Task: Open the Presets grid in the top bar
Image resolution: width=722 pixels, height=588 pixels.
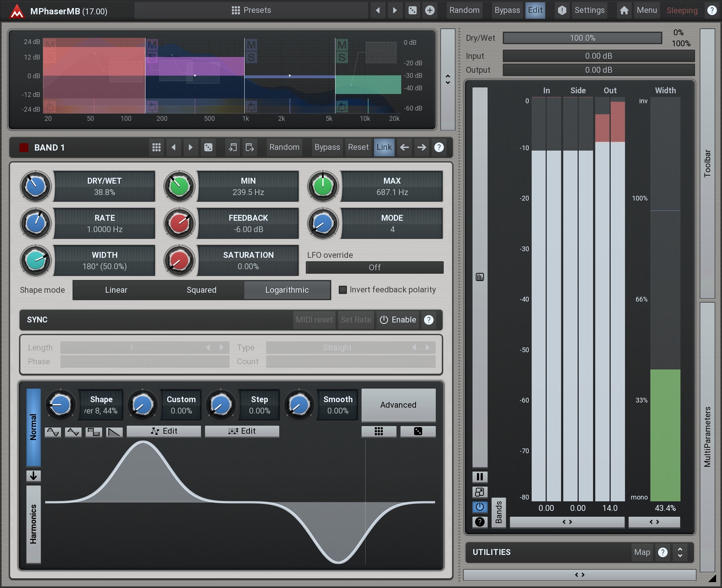Action: point(251,10)
